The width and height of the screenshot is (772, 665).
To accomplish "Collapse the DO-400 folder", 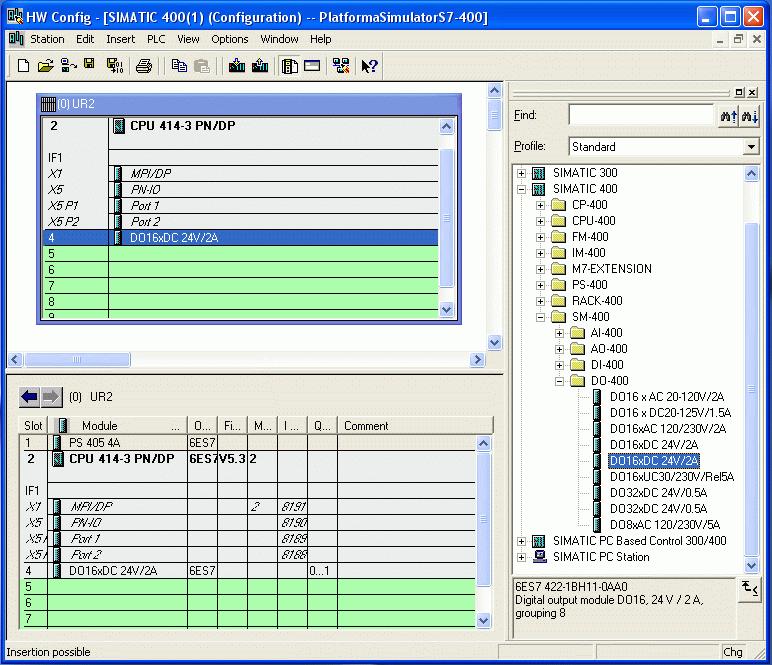I will pyautogui.click(x=559, y=381).
